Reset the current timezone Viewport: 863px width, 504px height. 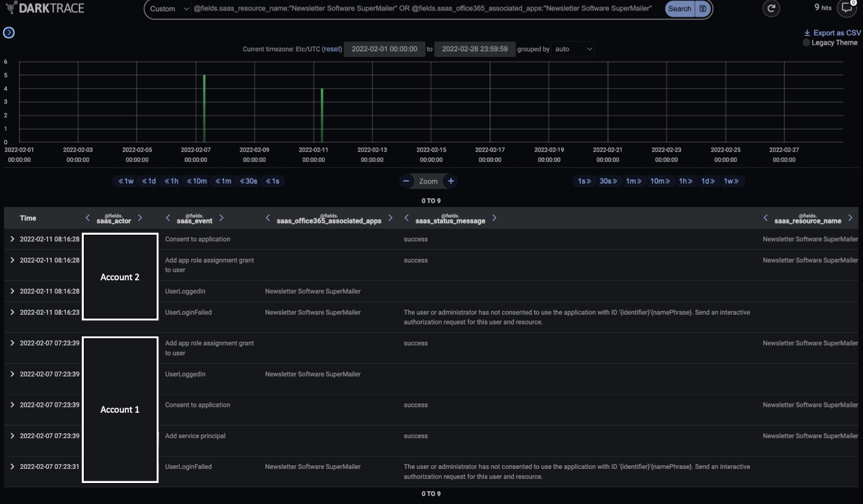point(332,49)
